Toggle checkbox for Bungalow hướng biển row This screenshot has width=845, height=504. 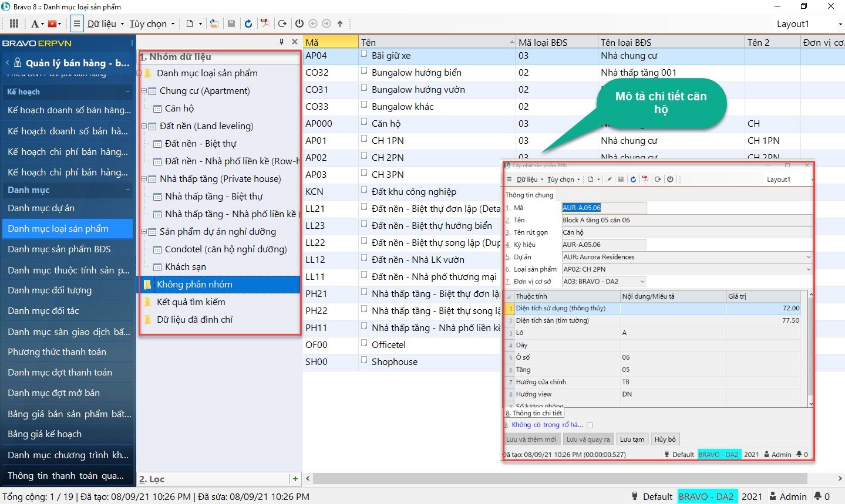tap(364, 72)
